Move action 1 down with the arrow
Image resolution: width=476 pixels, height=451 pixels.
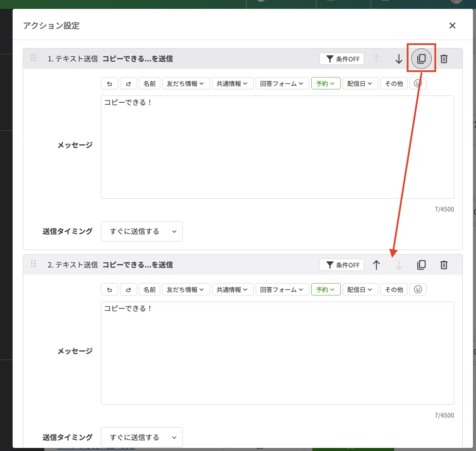click(399, 59)
